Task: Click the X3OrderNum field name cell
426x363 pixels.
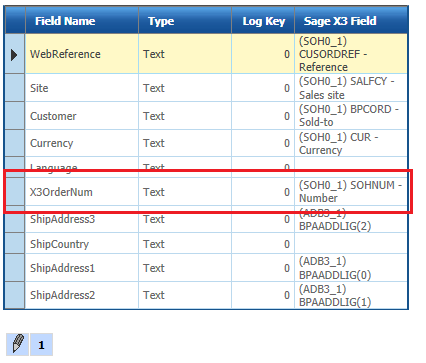Action: tap(82, 192)
